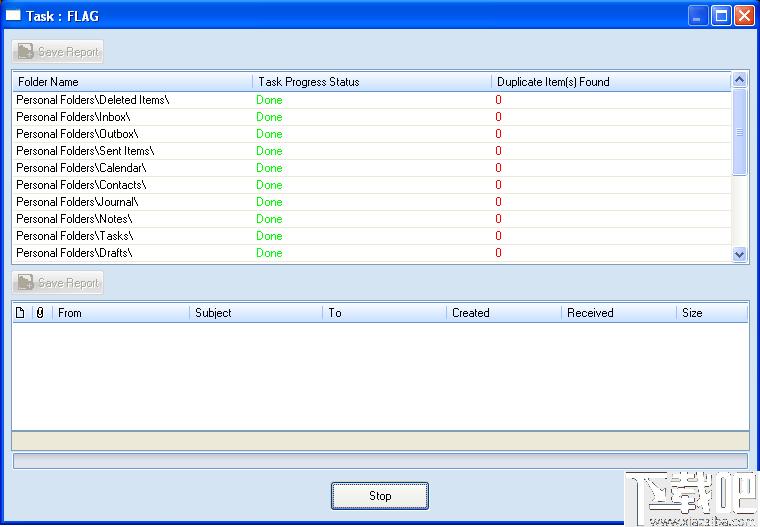
Task: Select the Personal Folders\Journal\ row
Action: (372, 202)
